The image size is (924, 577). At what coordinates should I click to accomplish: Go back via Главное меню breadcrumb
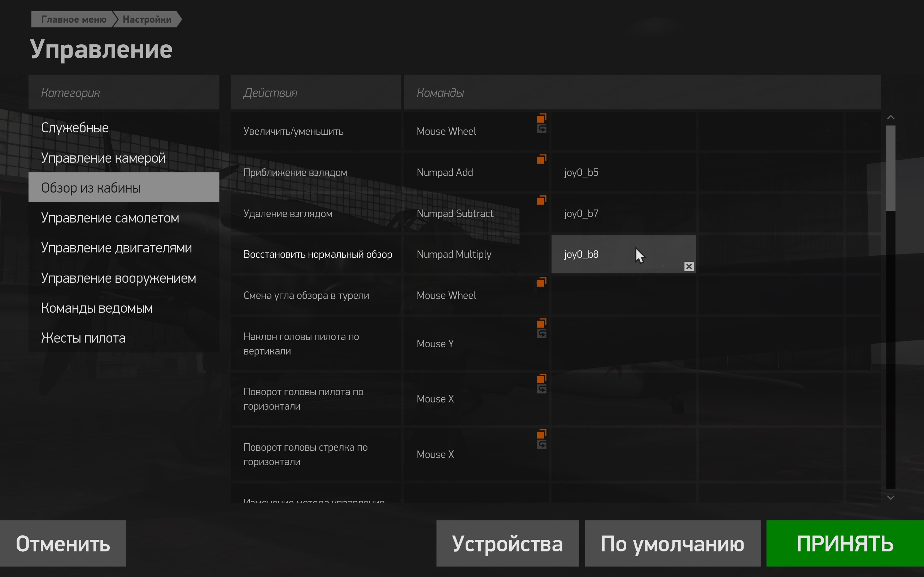click(74, 19)
